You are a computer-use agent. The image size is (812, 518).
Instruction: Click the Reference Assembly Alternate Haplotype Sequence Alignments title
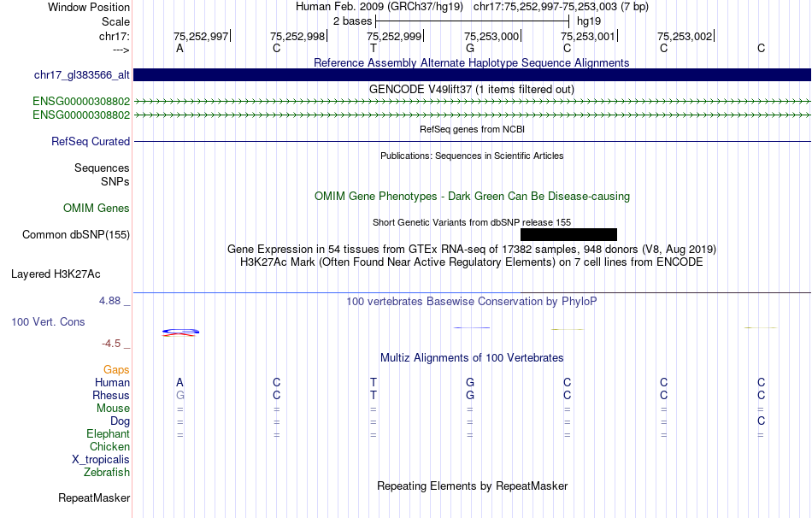click(472, 62)
